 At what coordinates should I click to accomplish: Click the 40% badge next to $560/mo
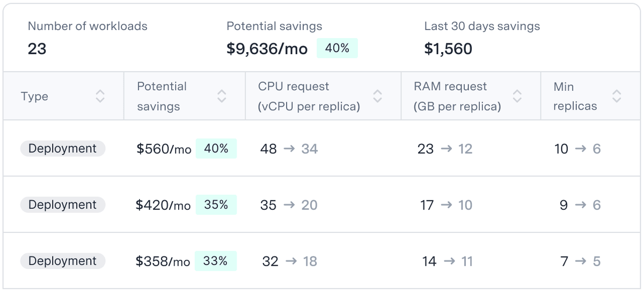pyautogui.click(x=216, y=149)
